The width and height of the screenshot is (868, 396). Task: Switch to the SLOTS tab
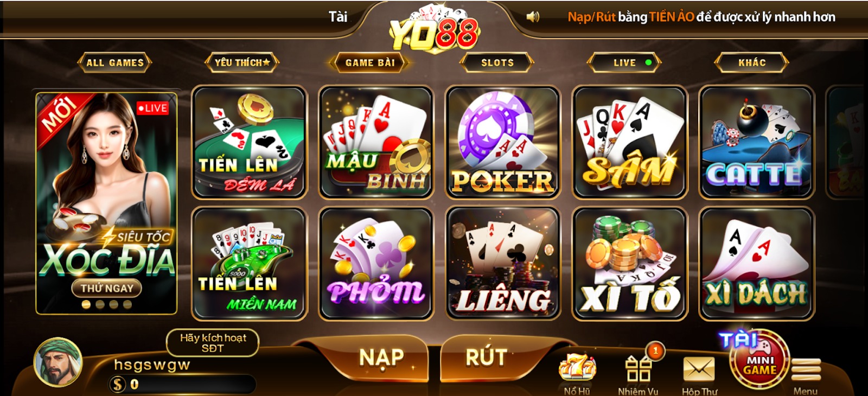point(497,62)
